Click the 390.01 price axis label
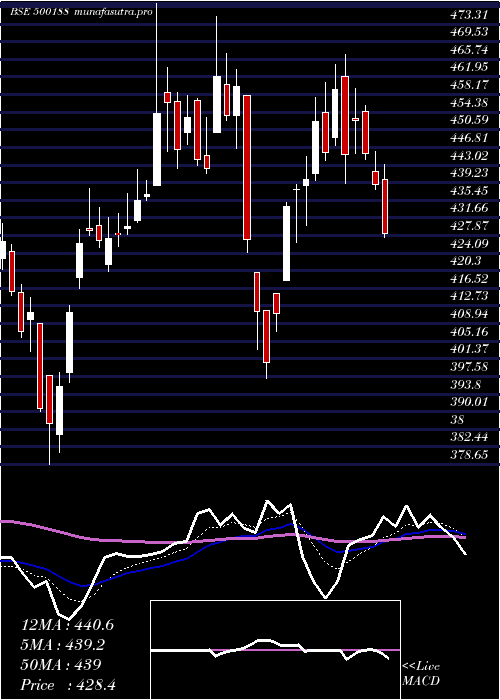This screenshot has height=700, width=500. 467,402
